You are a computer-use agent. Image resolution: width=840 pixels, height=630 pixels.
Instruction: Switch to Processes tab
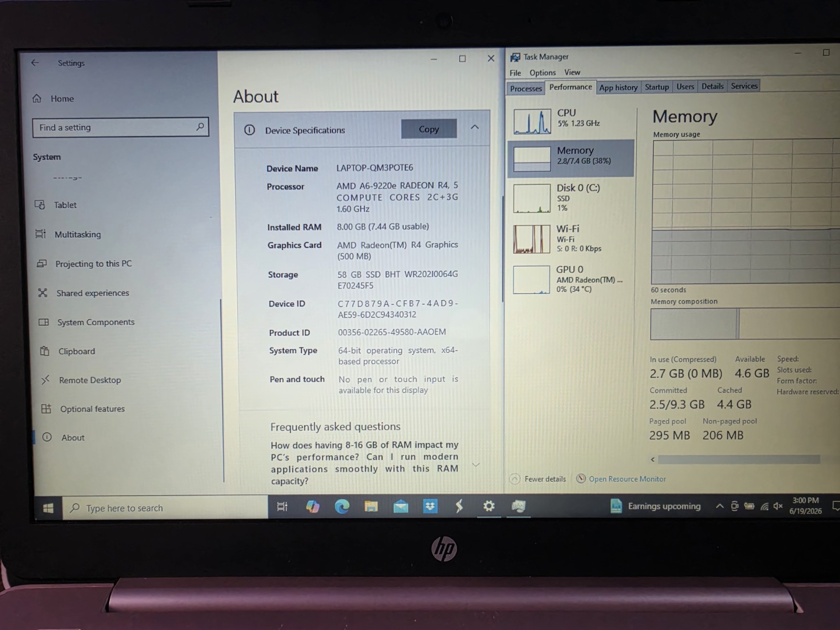coord(526,88)
